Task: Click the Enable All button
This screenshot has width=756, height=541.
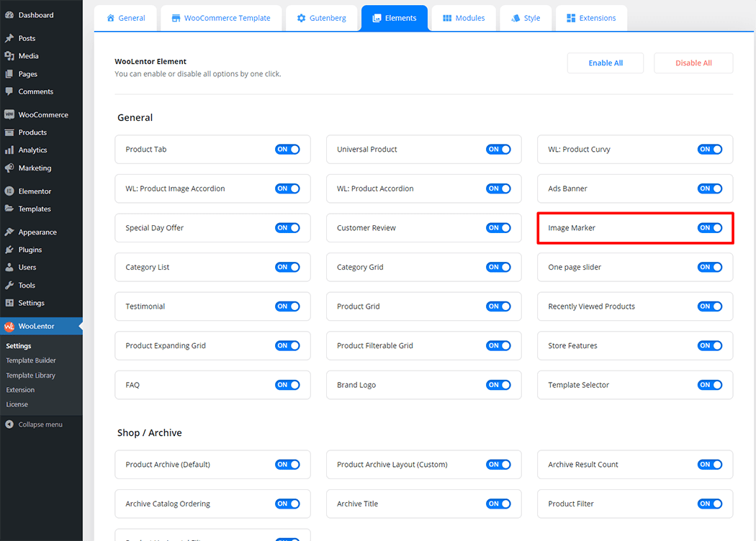Action: point(606,63)
